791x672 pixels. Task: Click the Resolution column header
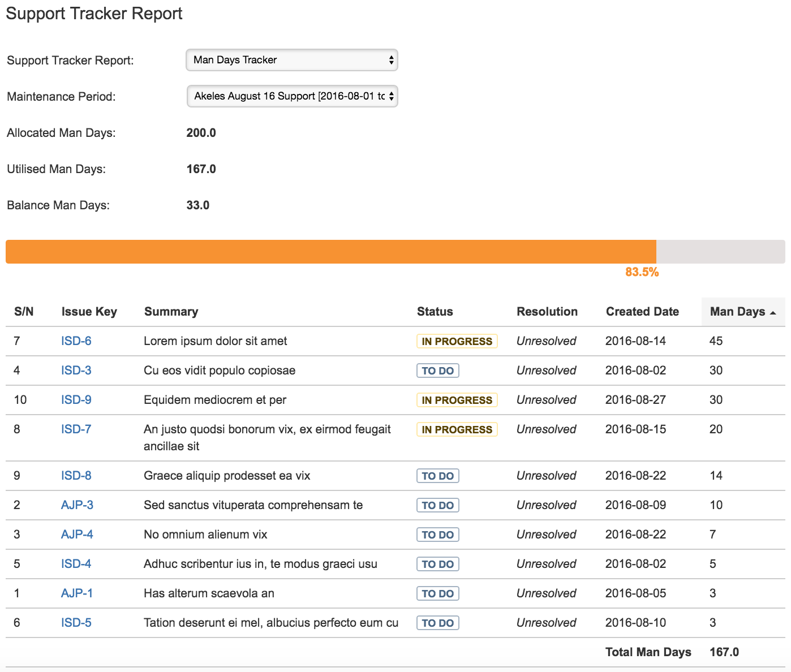coord(547,312)
